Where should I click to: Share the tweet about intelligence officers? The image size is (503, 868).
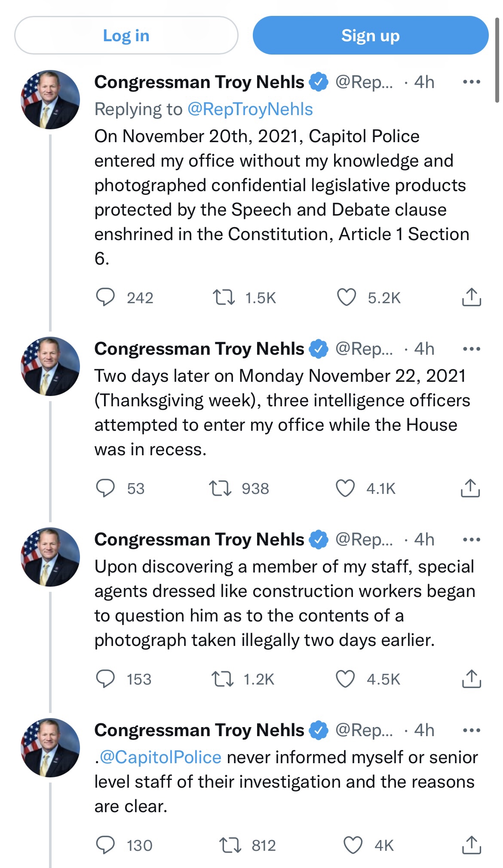pos(470,488)
